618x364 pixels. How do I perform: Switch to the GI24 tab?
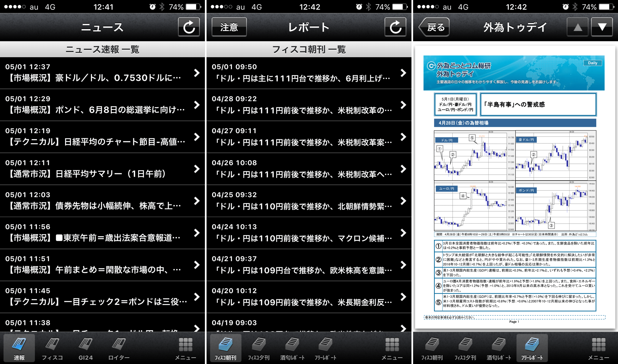(85, 348)
